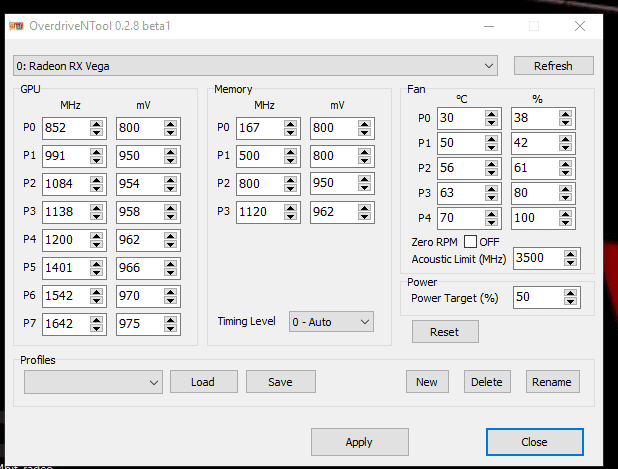Create a New profile
Viewport: 618px width, 469px height.
tap(427, 381)
